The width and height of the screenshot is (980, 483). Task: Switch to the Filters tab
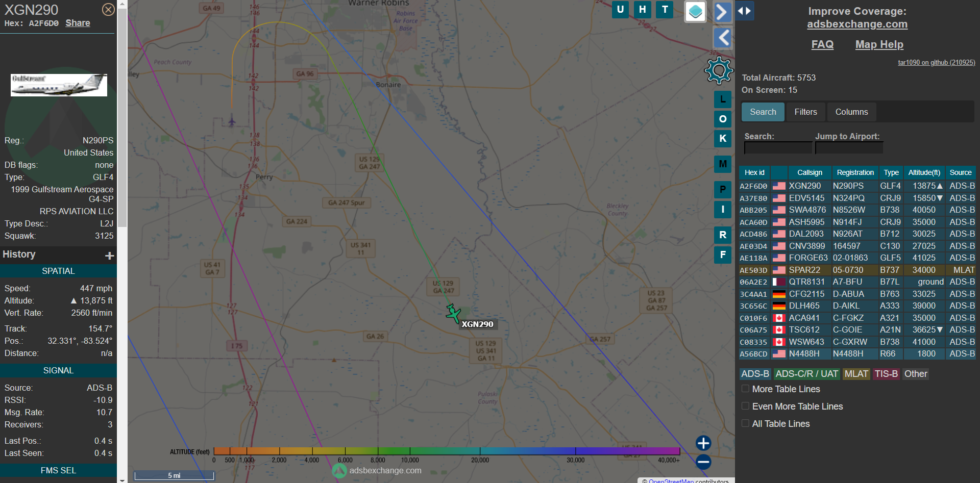(x=805, y=112)
